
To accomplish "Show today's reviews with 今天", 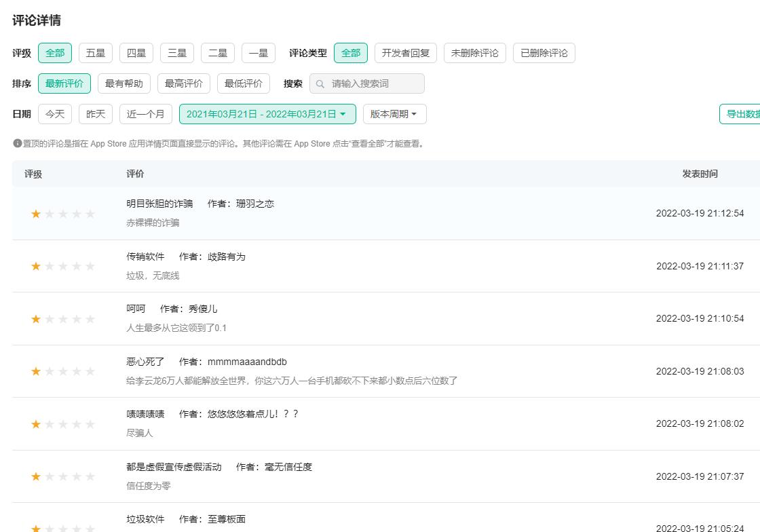I will tap(55, 114).
